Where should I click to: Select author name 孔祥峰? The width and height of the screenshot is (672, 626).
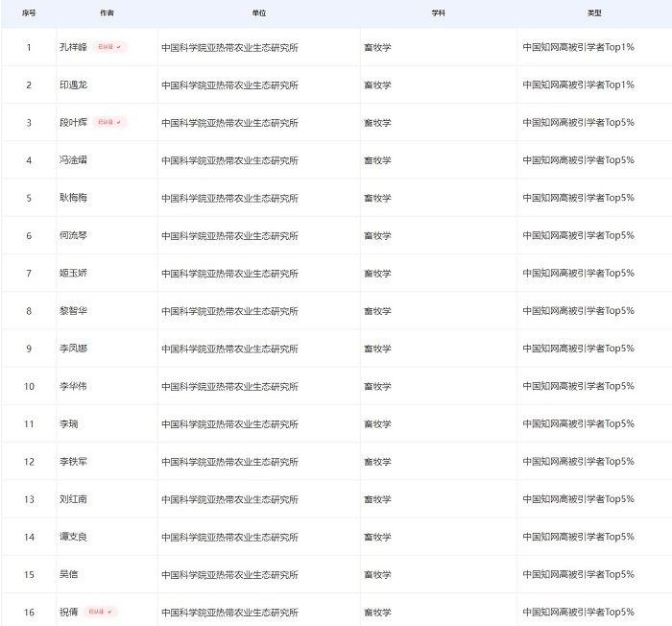73,47
